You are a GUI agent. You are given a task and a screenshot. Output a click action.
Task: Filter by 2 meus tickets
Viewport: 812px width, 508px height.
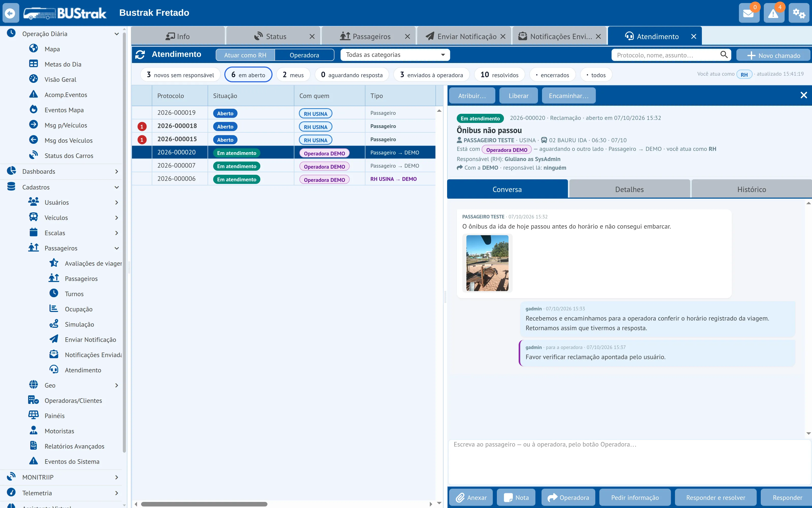[x=293, y=75]
